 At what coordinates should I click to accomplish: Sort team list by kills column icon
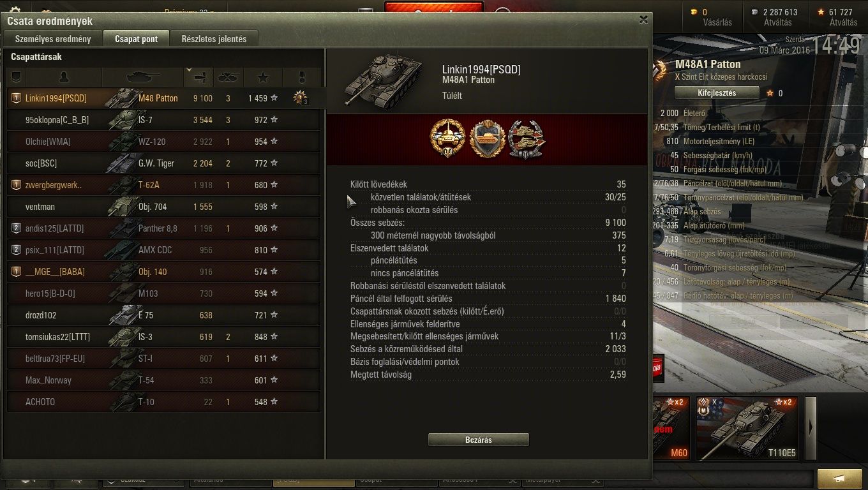[228, 77]
